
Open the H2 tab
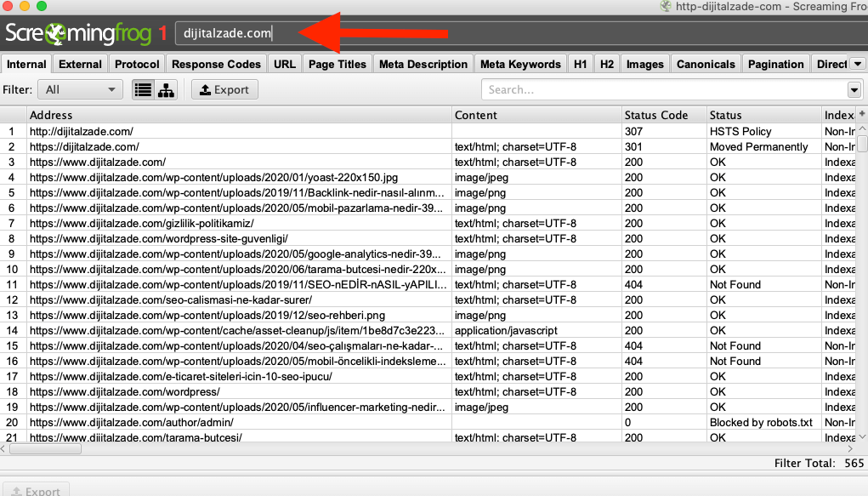[607, 65]
